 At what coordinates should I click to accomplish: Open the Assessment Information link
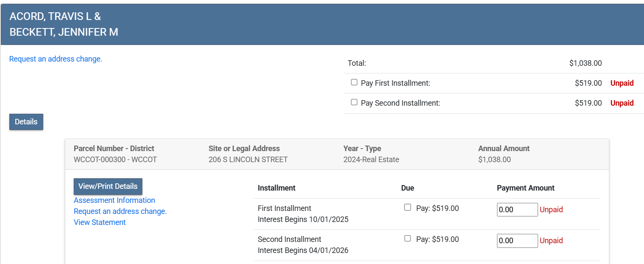point(114,200)
